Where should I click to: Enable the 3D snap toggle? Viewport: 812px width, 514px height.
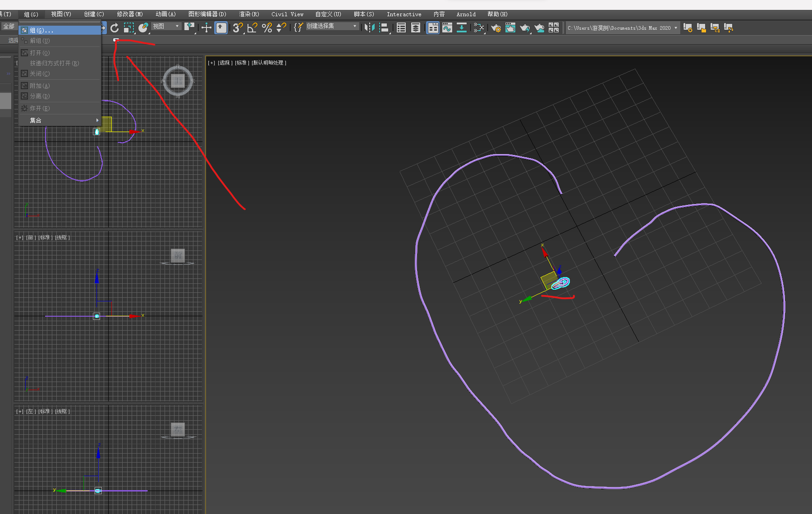(x=237, y=28)
